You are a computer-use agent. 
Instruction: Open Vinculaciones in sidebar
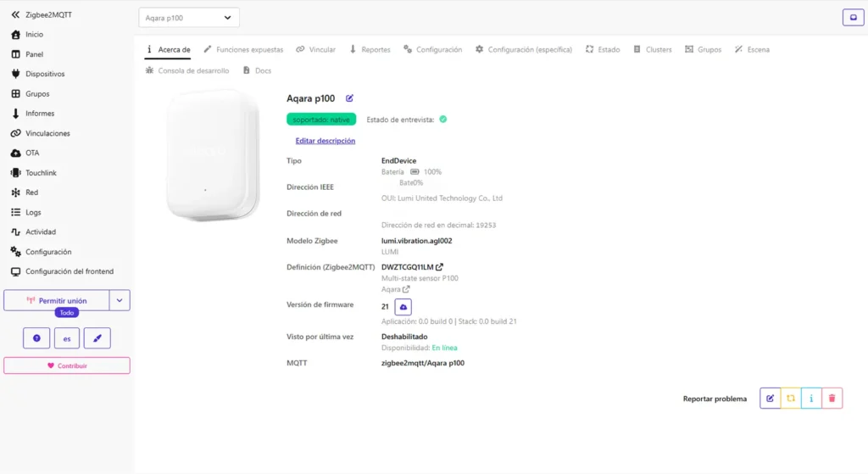point(41,133)
